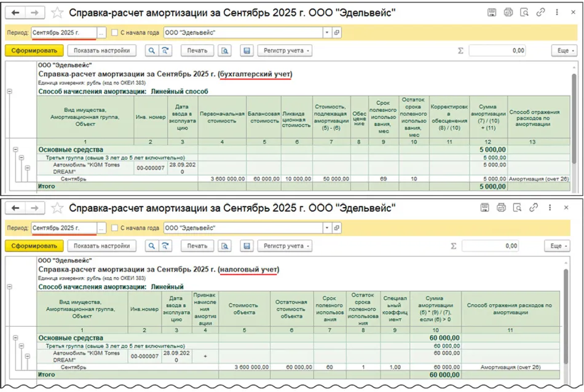Open preview icon in top window title bar

(524, 12)
